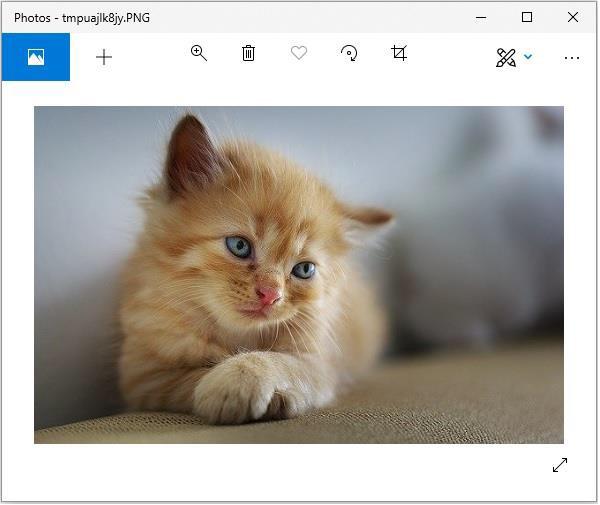Zoom in with the magnifier icon
600x505 pixels.
199,54
